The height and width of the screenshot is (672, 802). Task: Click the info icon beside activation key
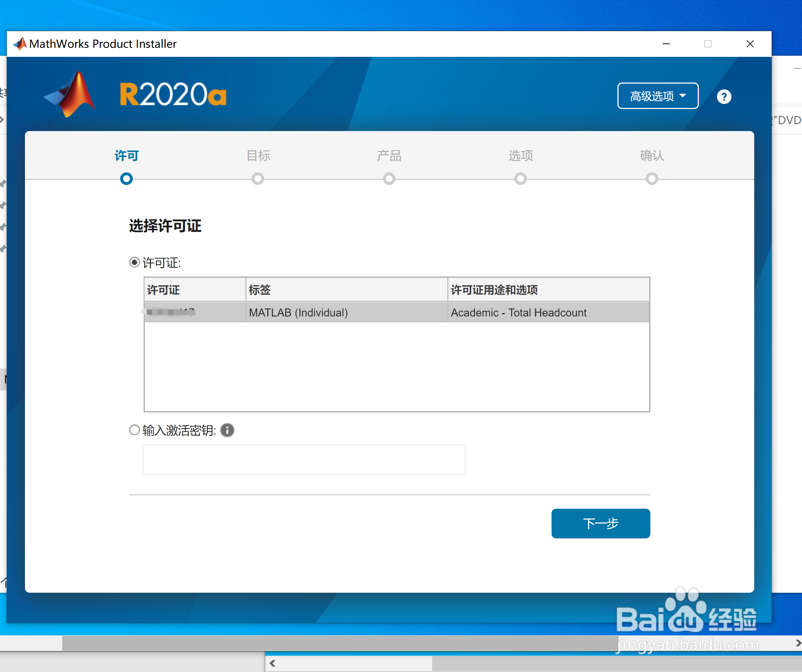(227, 430)
